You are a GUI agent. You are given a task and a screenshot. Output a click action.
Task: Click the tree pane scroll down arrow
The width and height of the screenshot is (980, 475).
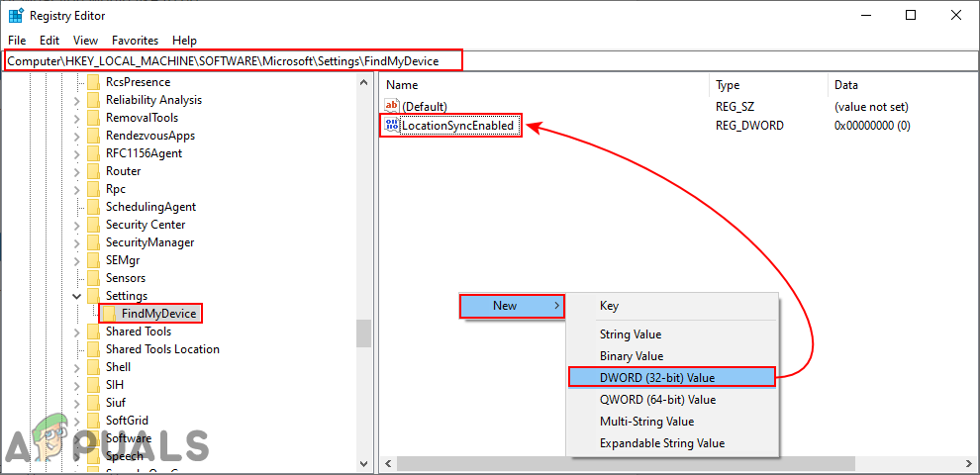[363, 464]
